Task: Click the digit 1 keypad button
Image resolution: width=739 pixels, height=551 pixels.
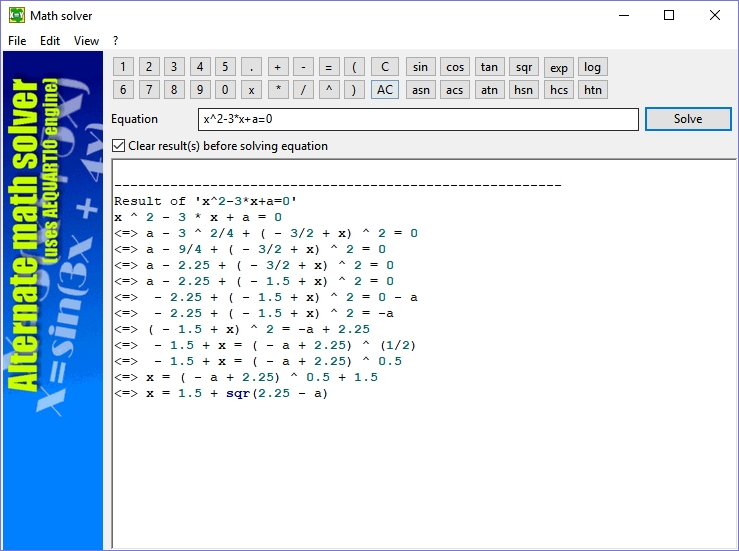Action: click(x=123, y=67)
